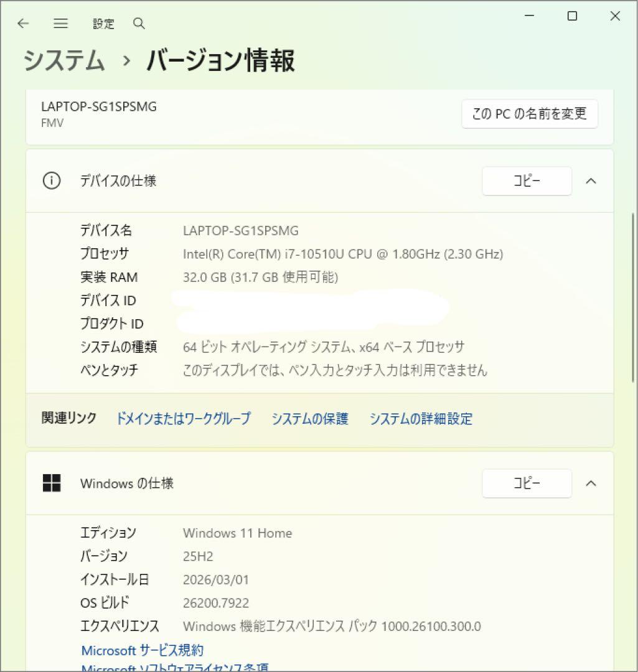Screen dimensions: 638x672
Task: Click the 実装 RAM label
Action: pos(109,278)
